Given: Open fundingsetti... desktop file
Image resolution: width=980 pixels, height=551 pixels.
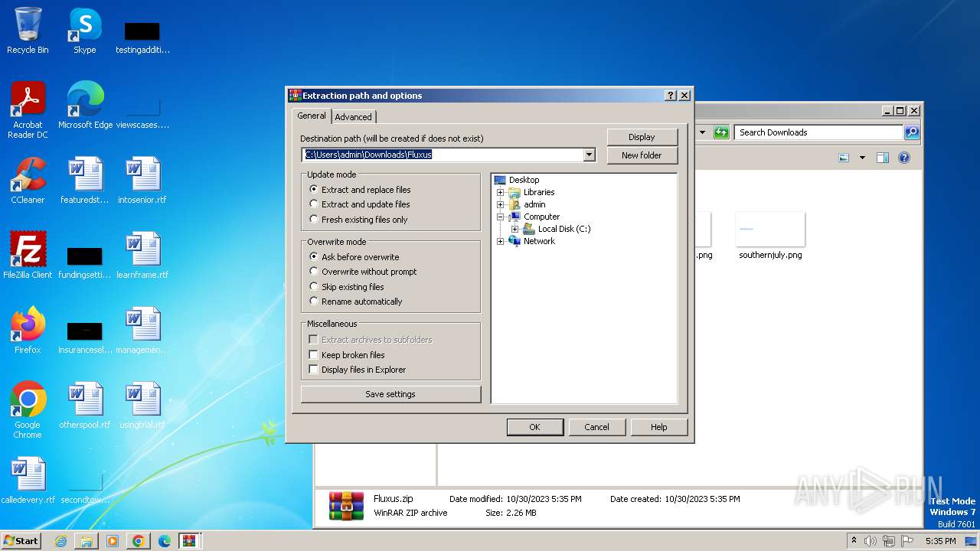Looking at the screenshot, I should tap(85, 262).
